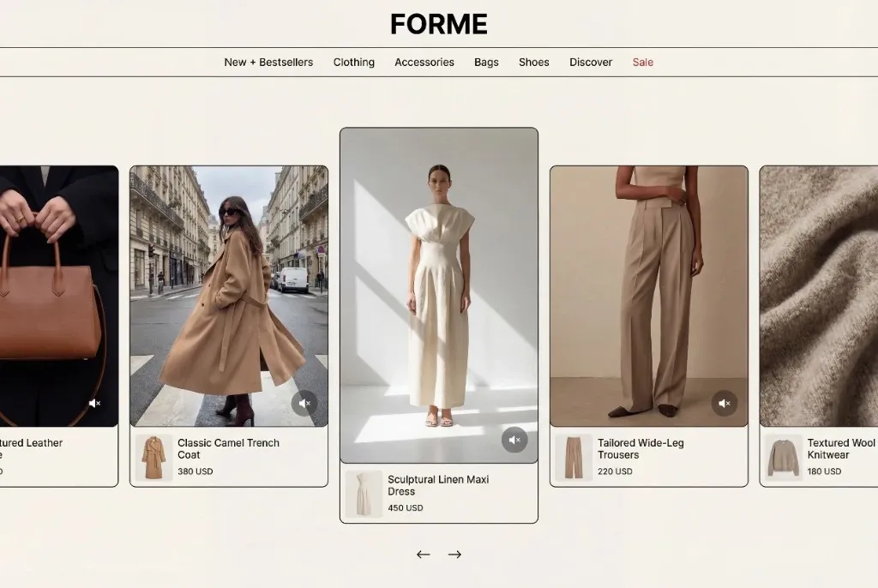Play the wool knit texture video
Image resolution: width=878 pixels, height=588 pixels.
tap(819, 296)
